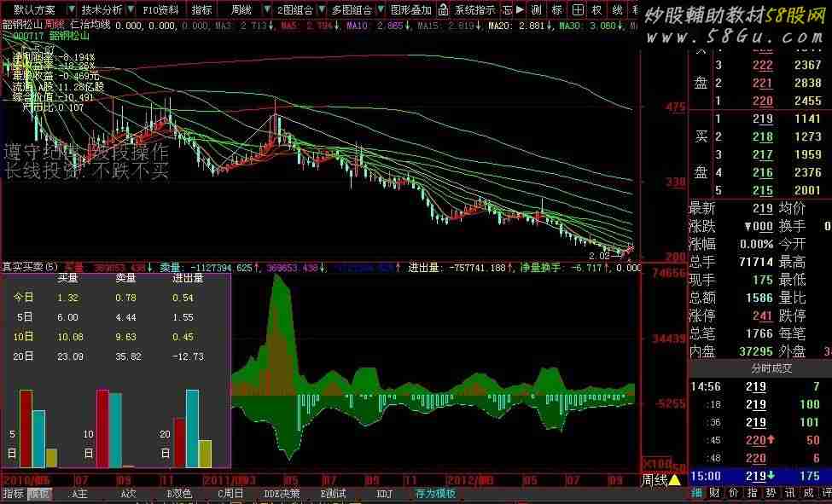This screenshot has height=504, width=832.
Task: Click the 2012 date marker on the timeline
Action: click(x=469, y=481)
